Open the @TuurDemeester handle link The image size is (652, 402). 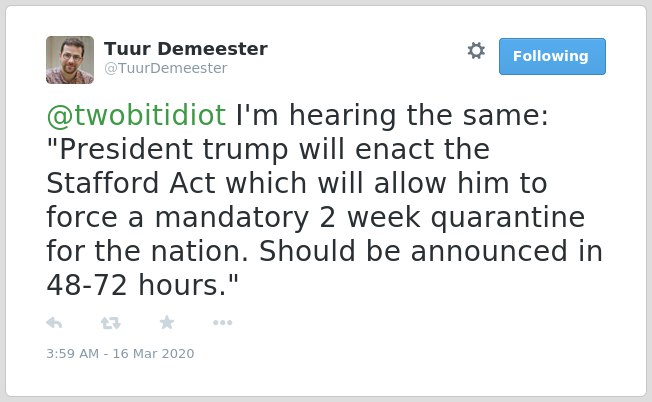(165, 68)
